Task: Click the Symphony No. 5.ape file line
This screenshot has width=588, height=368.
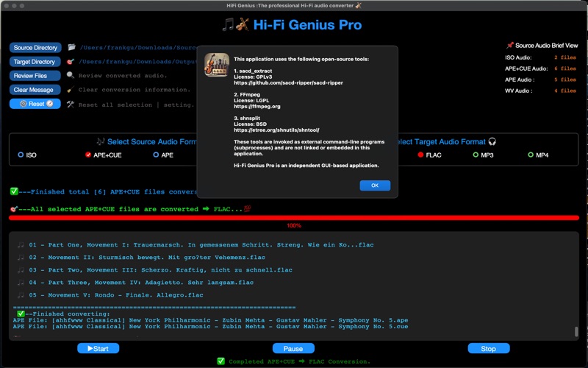Action: pyautogui.click(x=210, y=320)
